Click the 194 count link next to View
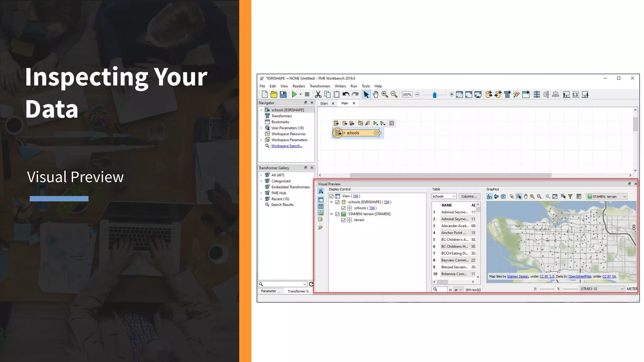 (355, 196)
